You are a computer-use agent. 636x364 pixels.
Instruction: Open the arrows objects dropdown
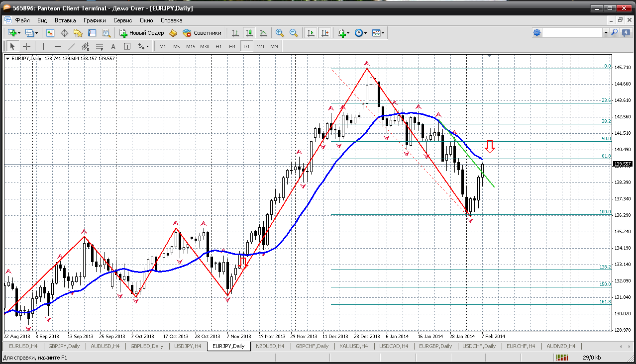point(143,46)
